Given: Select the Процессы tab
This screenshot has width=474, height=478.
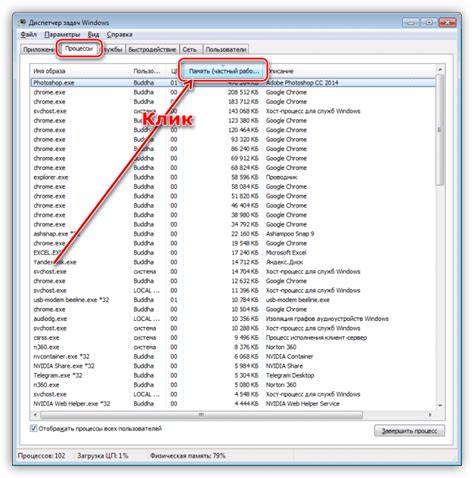Looking at the screenshot, I should click(x=79, y=49).
